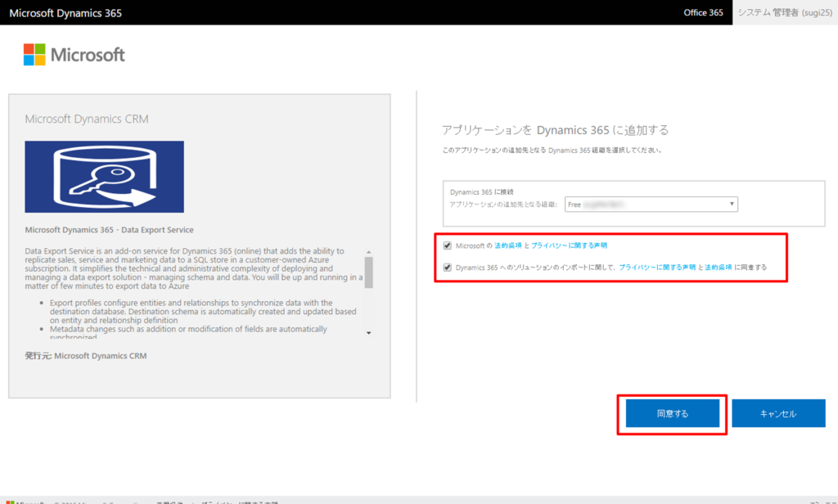Click the Microsoft Dynamics 365 - Data Export Service title
This screenshot has width=838, height=504.
coord(109,230)
